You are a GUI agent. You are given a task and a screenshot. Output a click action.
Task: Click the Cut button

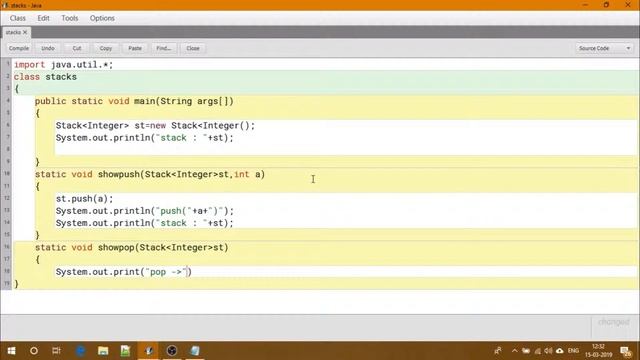(77, 48)
